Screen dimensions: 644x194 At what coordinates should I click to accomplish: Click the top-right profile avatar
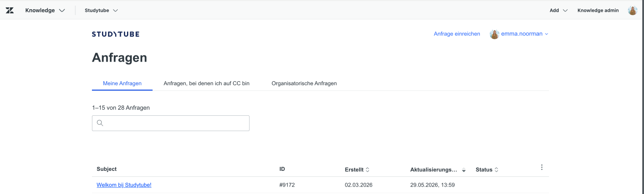click(x=633, y=10)
